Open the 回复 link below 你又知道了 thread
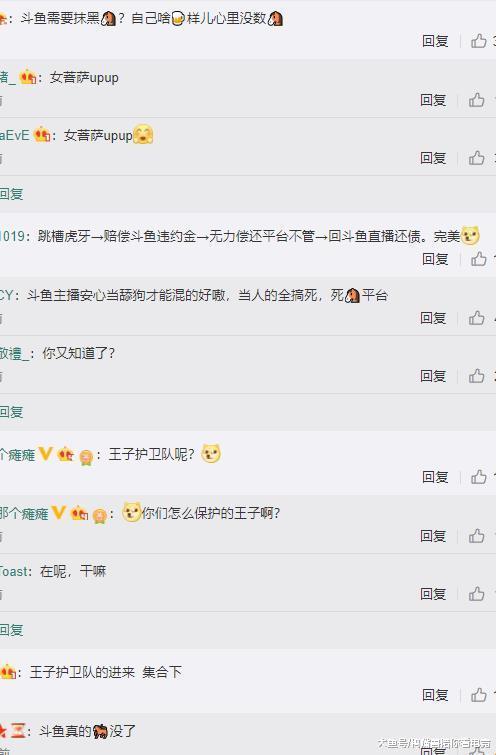Image resolution: width=496 pixels, height=755 pixels. tap(12, 412)
